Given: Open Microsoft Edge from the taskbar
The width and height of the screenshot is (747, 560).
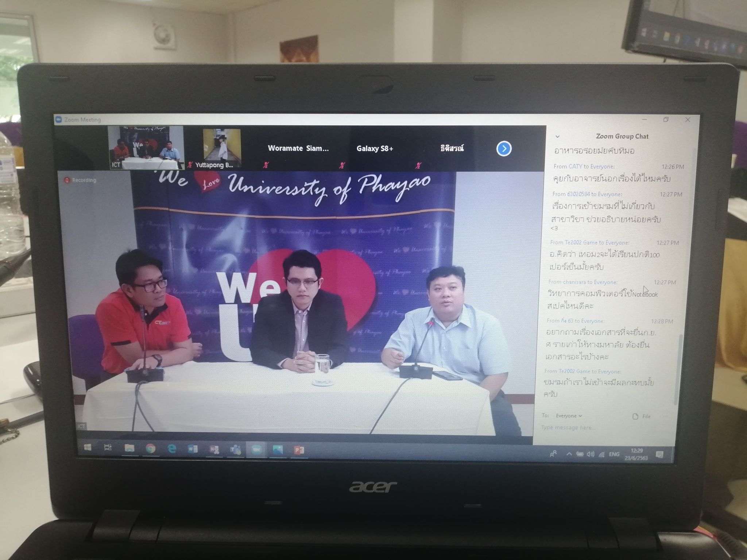Looking at the screenshot, I should click(x=172, y=449).
